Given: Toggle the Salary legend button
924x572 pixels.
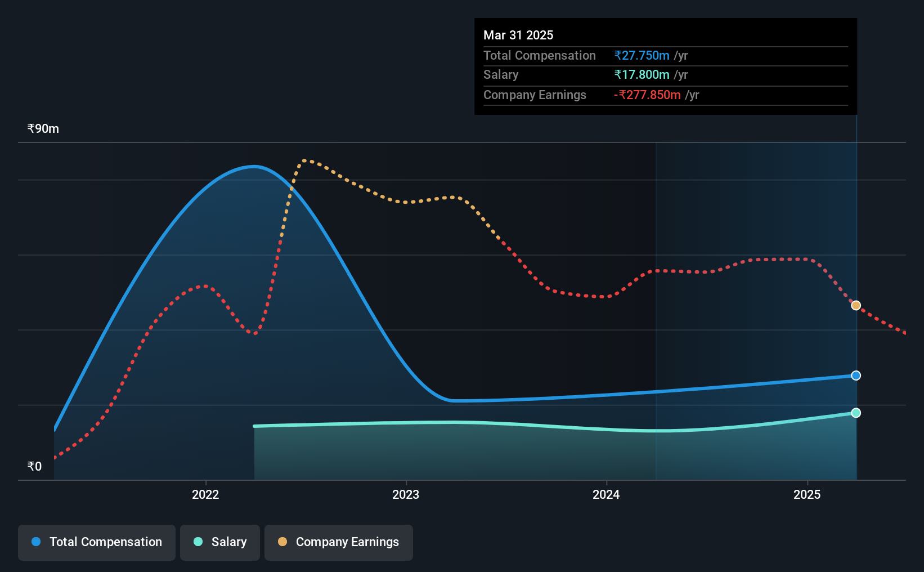Looking at the screenshot, I should [219, 542].
